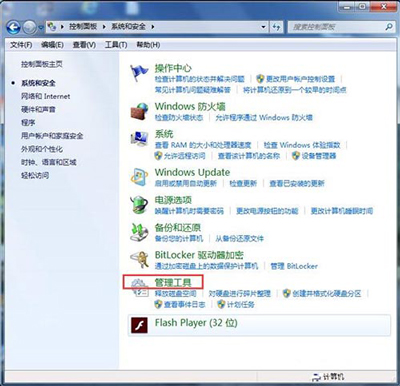The height and width of the screenshot is (386, 400).
Task: Click the BitLocker 驱动器加密 keys icon
Action: tap(139, 260)
